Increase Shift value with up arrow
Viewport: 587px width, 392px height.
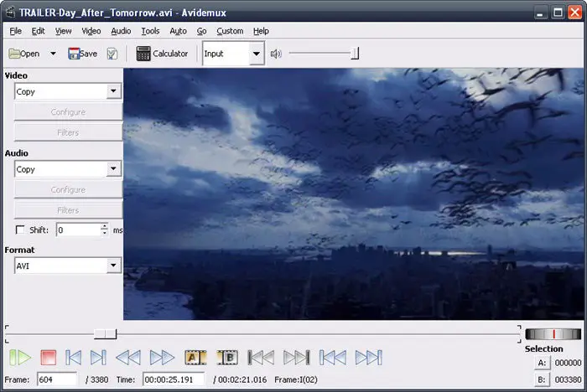click(x=105, y=226)
